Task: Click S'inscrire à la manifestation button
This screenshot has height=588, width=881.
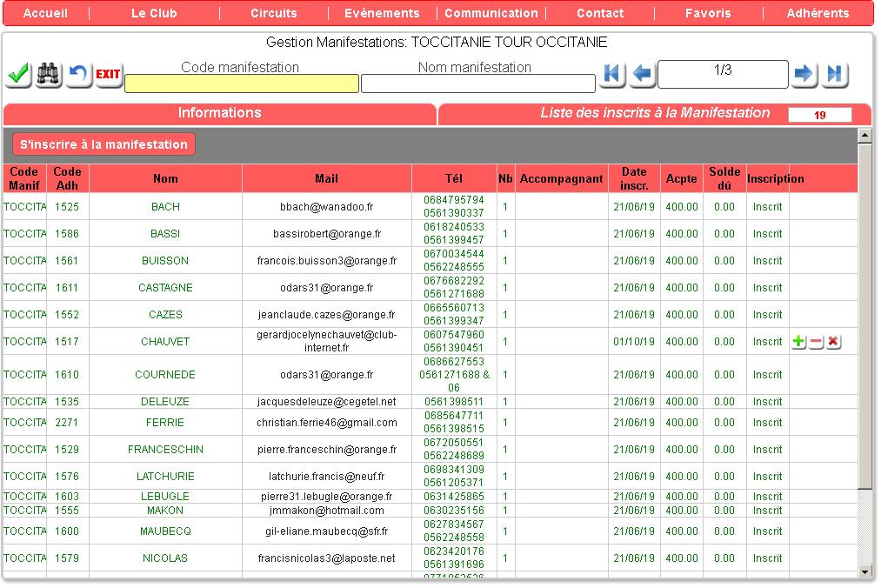Action: (104, 144)
